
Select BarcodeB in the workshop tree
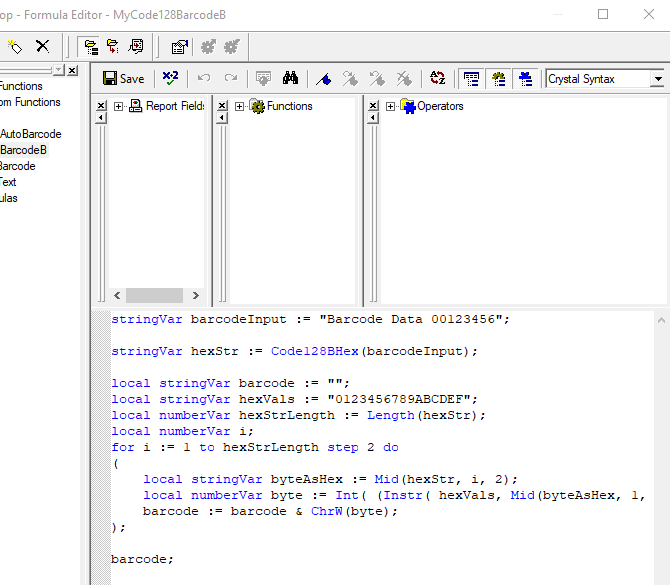point(24,150)
